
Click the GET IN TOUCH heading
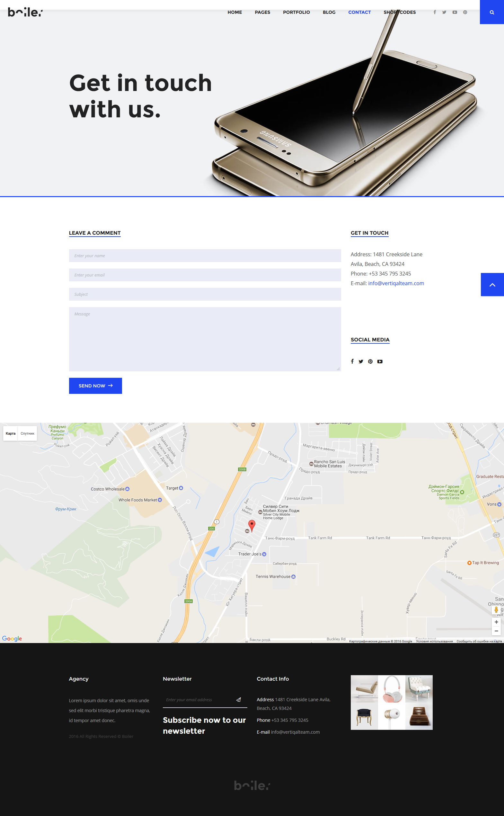[x=369, y=233]
